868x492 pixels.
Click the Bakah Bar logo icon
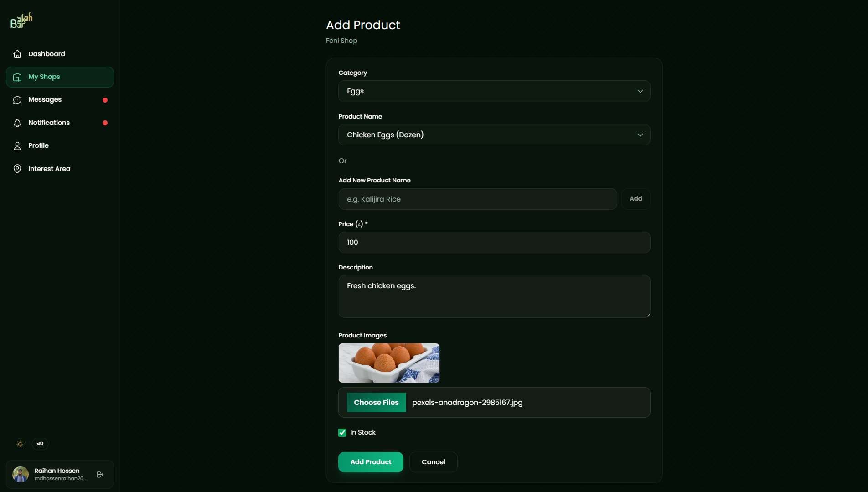[21, 21]
